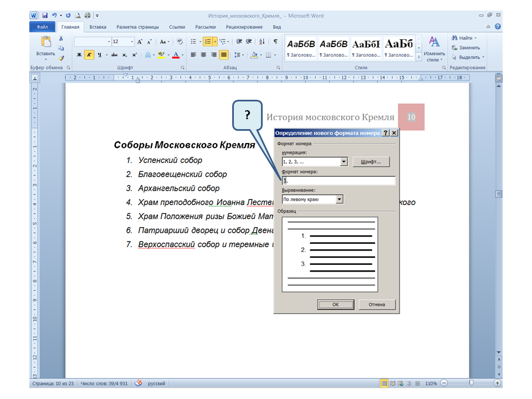This screenshot has height=399, width=532.
Task: Select the Format Painter brush icon
Action: pyautogui.click(x=61, y=57)
